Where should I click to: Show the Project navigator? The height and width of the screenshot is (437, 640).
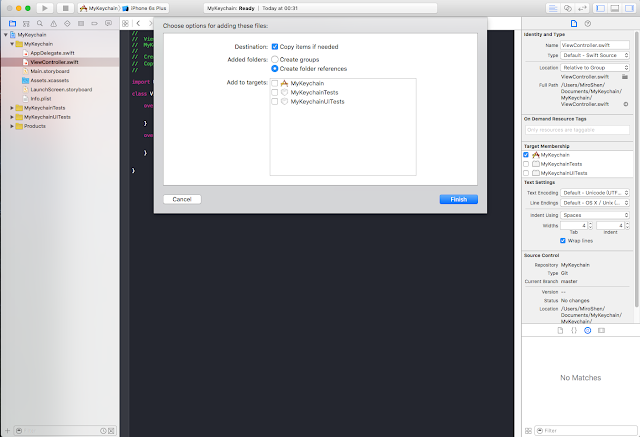tap(12, 24)
